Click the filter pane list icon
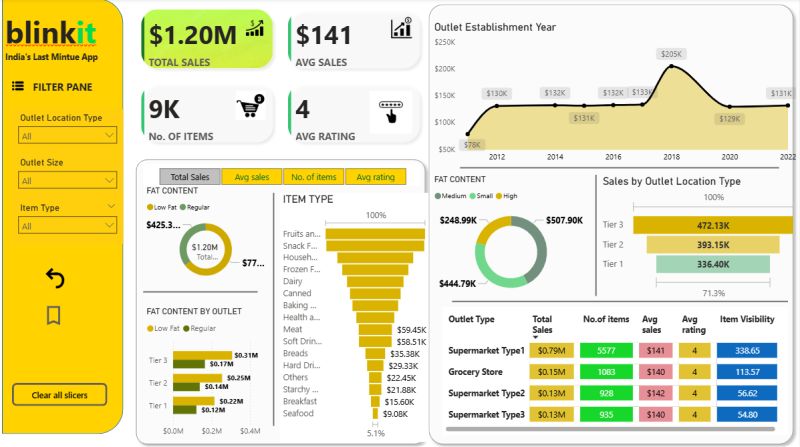This screenshot has width=800, height=447. [18, 86]
